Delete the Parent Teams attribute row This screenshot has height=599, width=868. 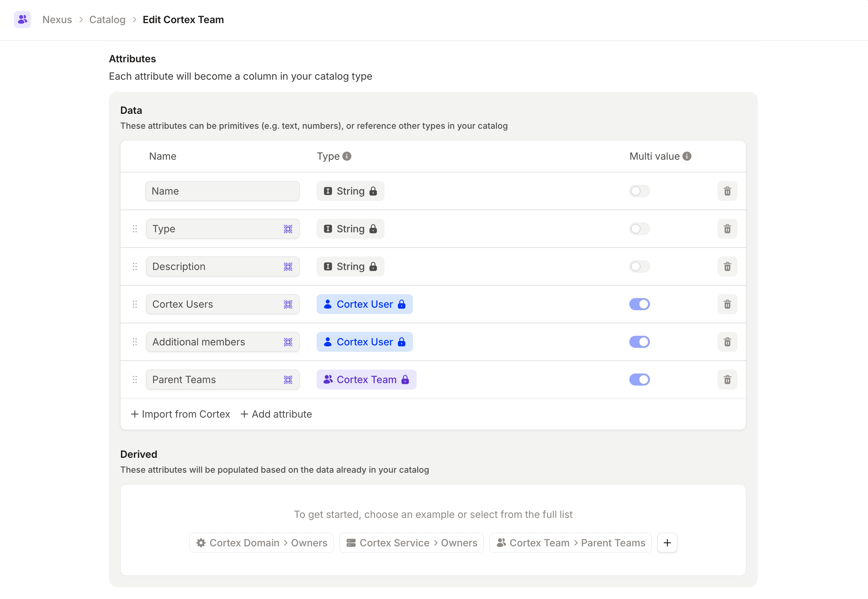pos(727,380)
